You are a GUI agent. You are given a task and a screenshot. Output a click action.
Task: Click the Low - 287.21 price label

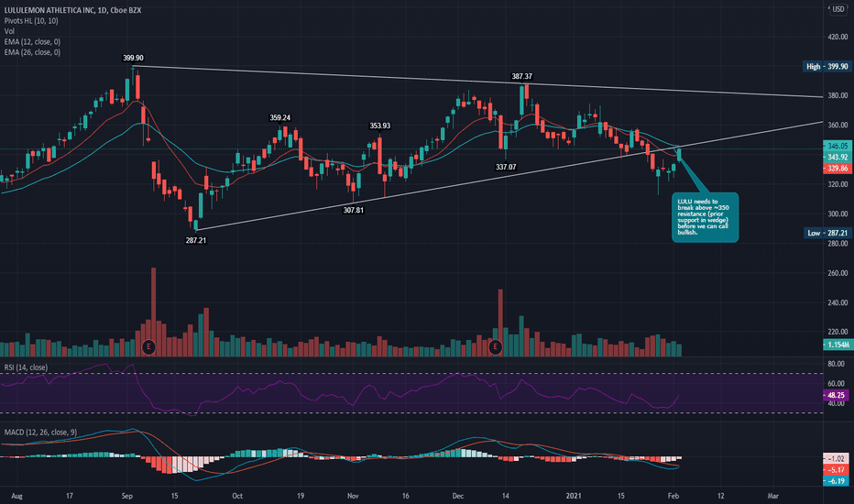pyautogui.click(x=827, y=233)
